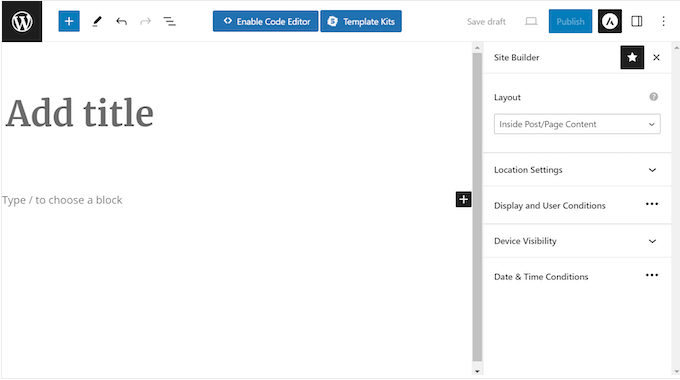Publish the layout
This screenshot has height=380, width=680.
click(x=570, y=21)
